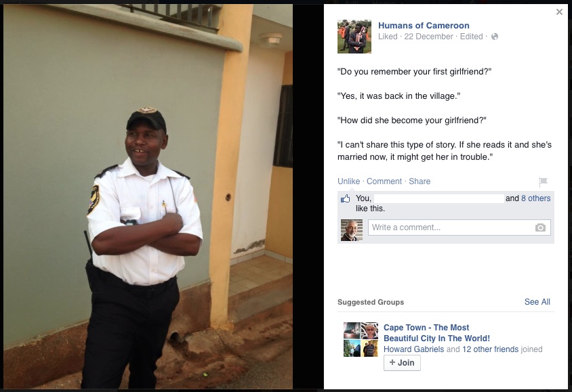Open the Humans of Cameroon page name
This screenshot has width=572, height=392.
point(424,26)
